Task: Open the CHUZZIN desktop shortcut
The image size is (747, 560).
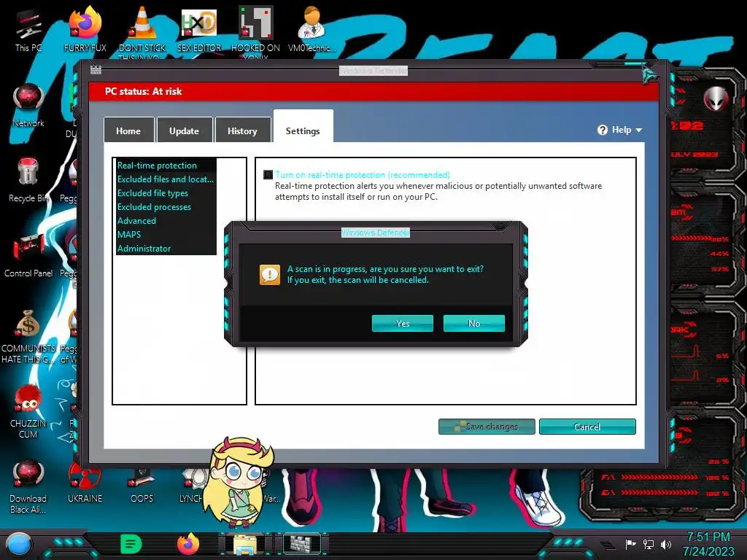Action: (x=28, y=411)
